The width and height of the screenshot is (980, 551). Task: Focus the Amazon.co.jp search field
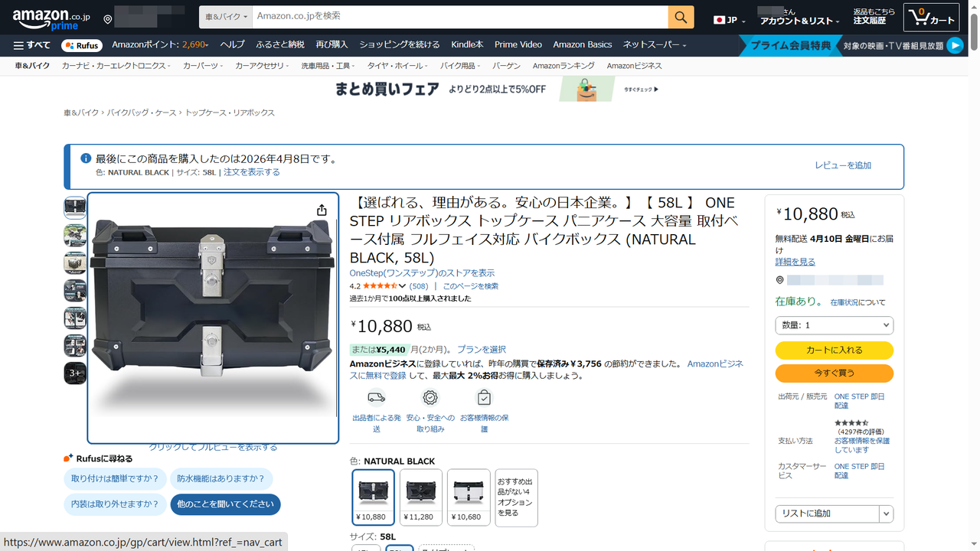coord(460,17)
